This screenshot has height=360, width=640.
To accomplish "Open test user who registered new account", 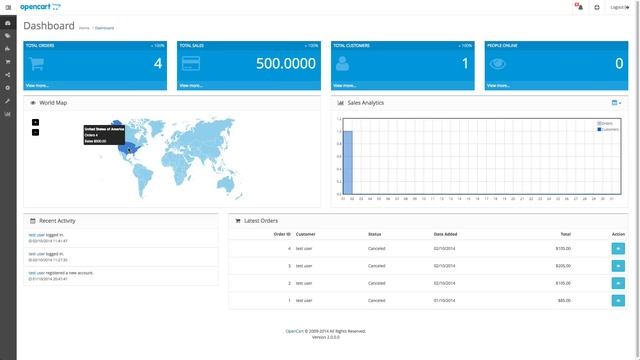I will pyautogui.click(x=36, y=273).
